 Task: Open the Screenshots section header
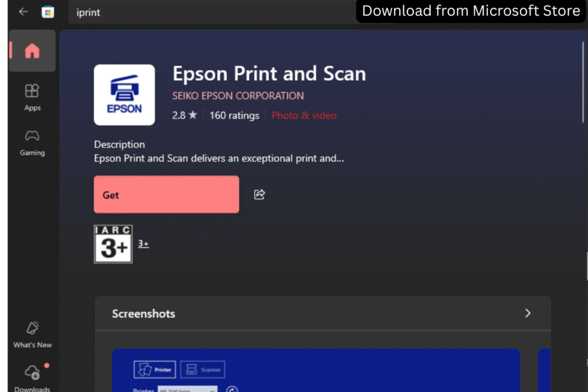click(x=323, y=313)
